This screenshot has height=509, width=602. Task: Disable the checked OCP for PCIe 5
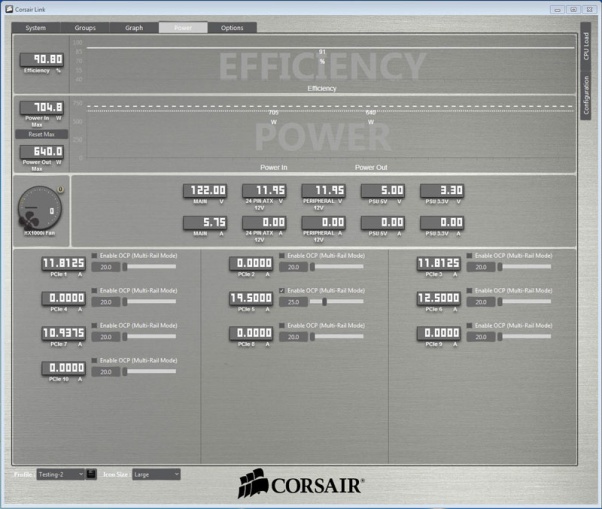point(282,290)
